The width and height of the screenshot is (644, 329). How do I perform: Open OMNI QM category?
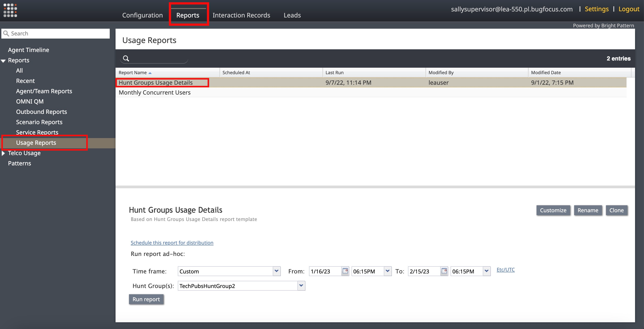(x=30, y=101)
